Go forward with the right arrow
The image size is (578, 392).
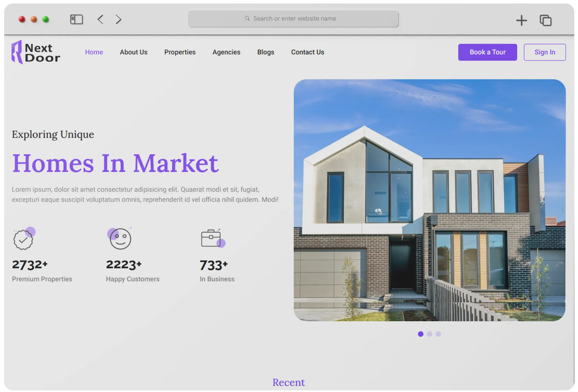pos(119,19)
